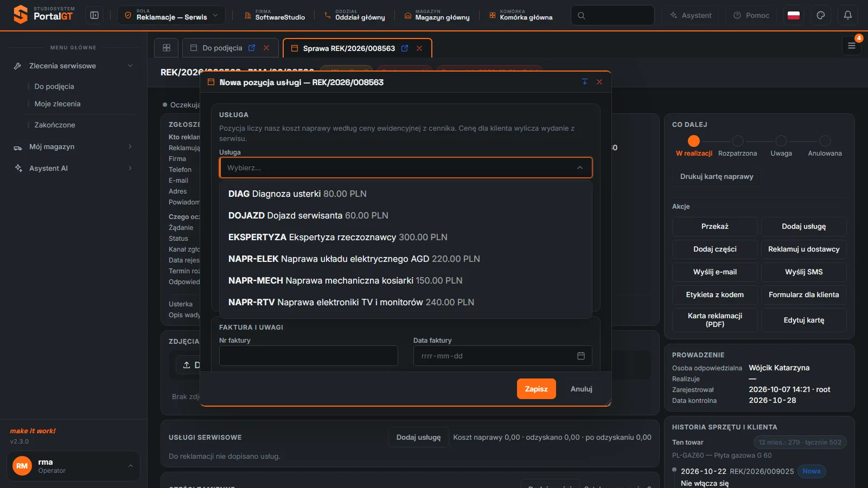
Task: Click the Przekaż action button
Action: (x=715, y=226)
